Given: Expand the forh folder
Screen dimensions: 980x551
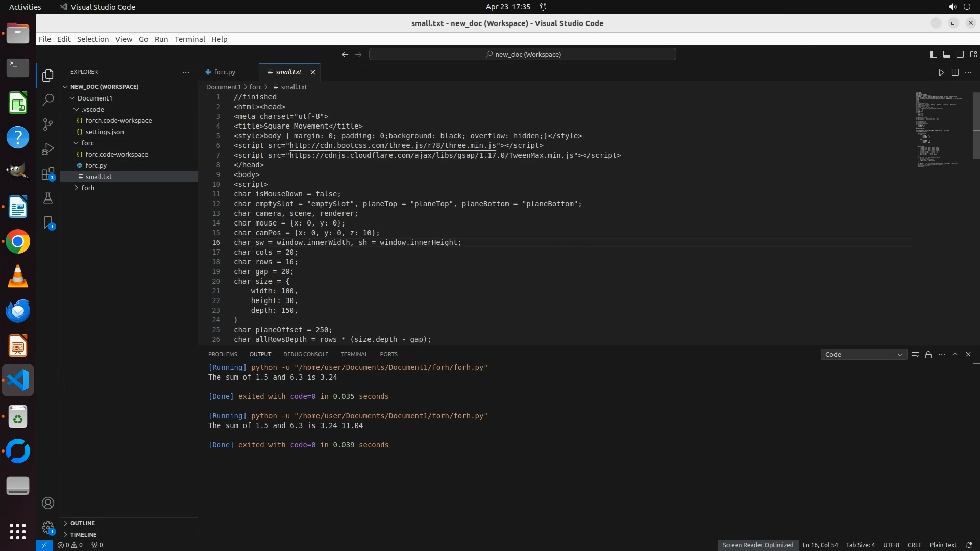Looking at the screenshot, I should (88, 188).
